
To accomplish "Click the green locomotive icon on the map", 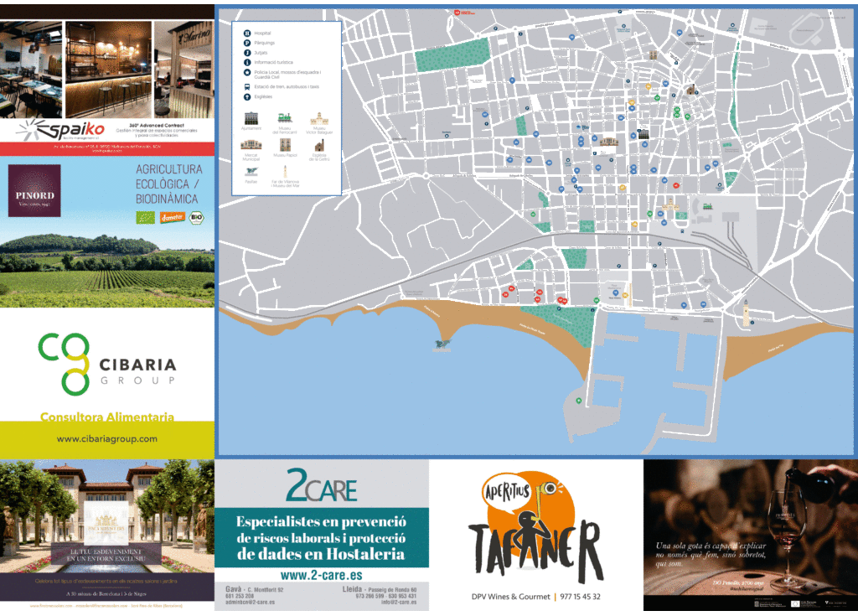I will (x=707, y=206).
